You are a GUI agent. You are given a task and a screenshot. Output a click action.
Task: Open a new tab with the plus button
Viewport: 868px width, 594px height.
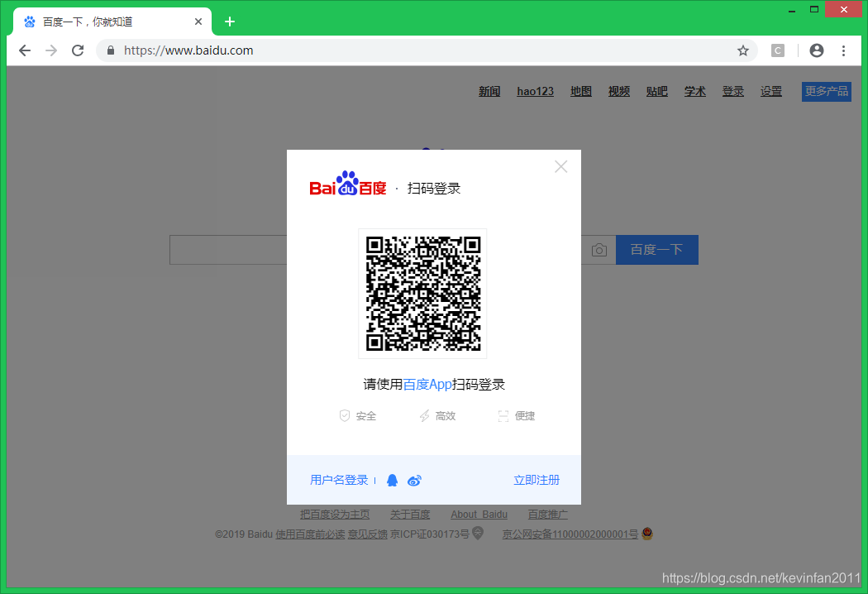click(230, 22)
